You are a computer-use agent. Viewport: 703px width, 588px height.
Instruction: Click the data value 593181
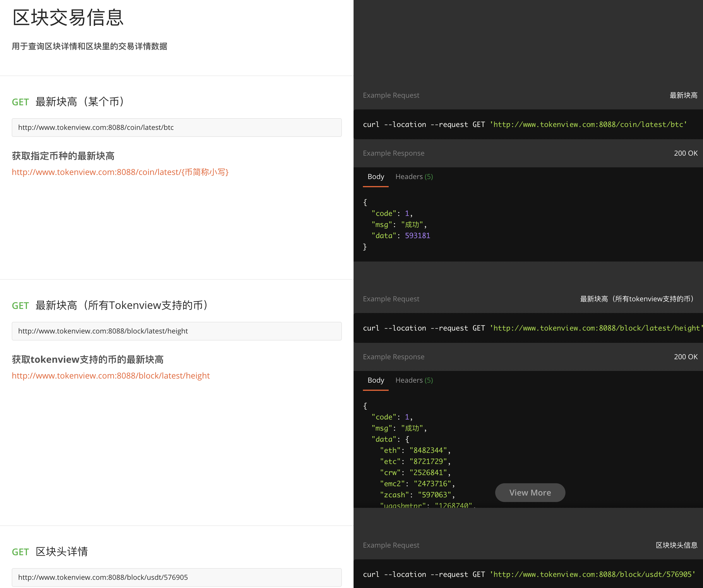[417, 235]
